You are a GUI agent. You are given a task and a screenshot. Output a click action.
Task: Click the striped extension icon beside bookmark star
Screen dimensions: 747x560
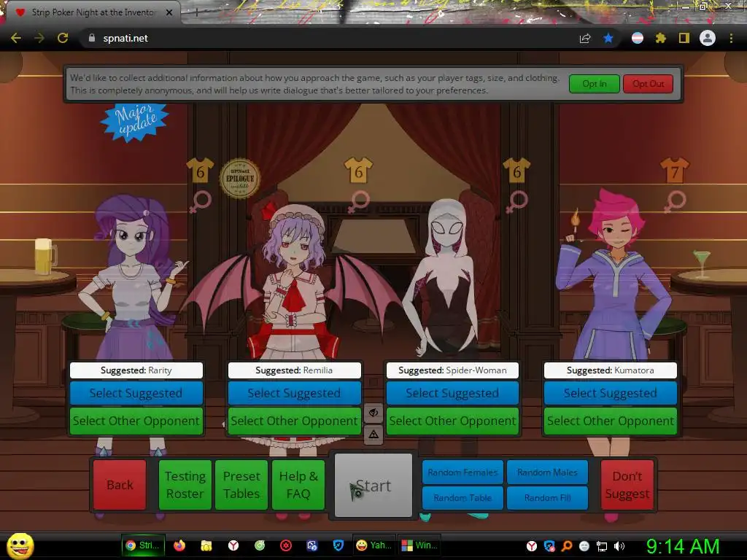tap(638, 38)
